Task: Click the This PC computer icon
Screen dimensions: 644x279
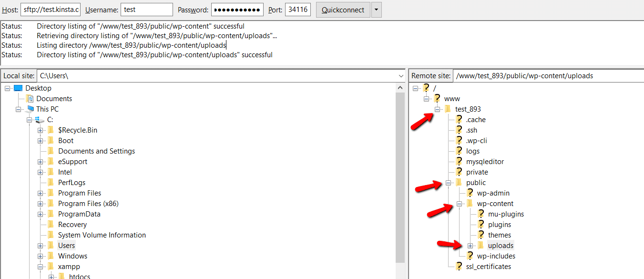Action: coord(30,109)
